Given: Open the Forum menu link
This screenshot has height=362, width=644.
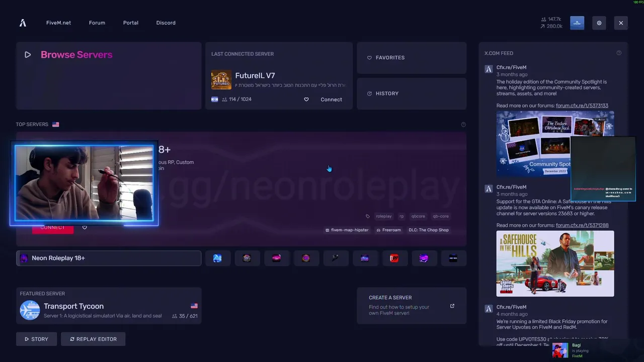Looking at the screenshot, I should coord(97,23).
